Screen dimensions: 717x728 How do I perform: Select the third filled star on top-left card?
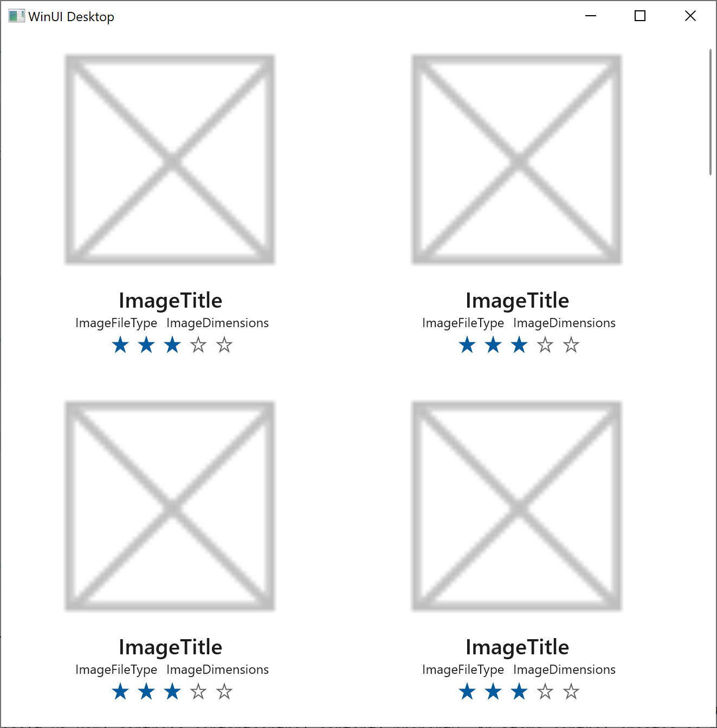coord(172,344)
